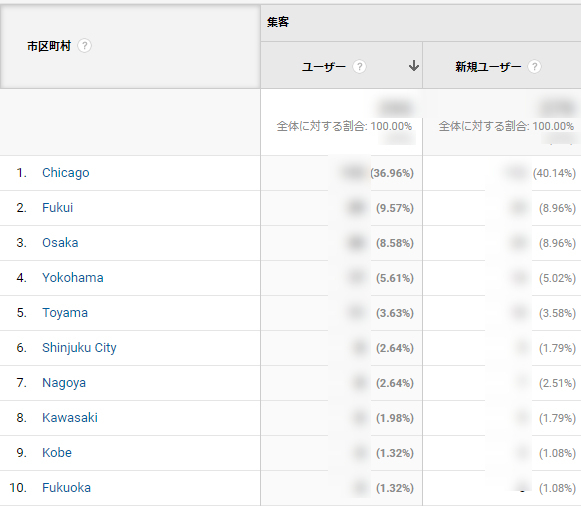Viewport: 581px width, 506px height.
Task: Click the help icon beside 新規ユーザー header
Action: tap(534, 67)
